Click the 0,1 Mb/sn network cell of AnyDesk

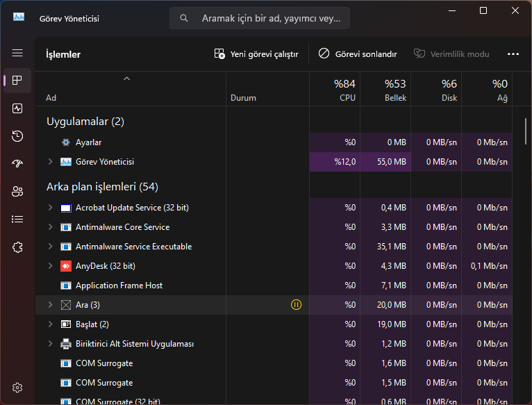pos(487,266)
